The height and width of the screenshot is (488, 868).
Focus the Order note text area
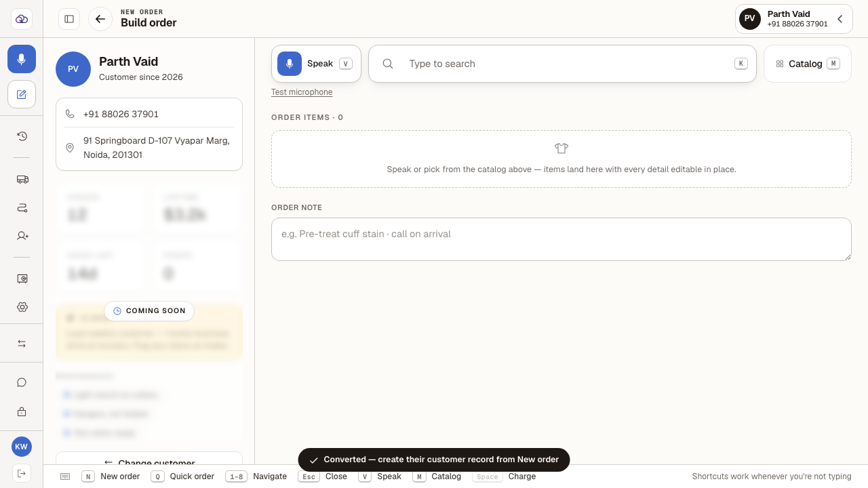click(x=561, y=239)
